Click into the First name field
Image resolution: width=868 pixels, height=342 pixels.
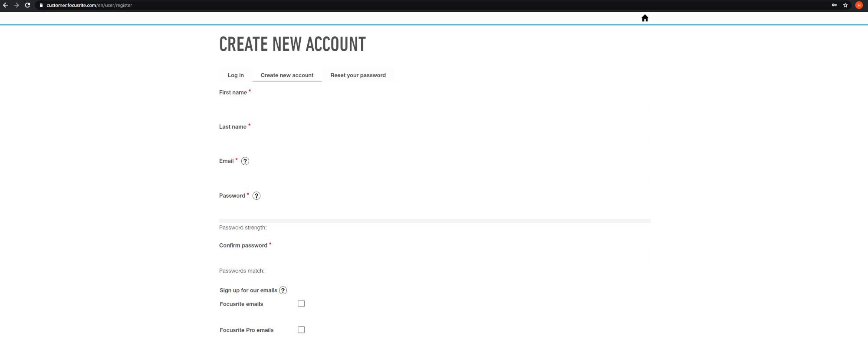(x=434, y=106)
